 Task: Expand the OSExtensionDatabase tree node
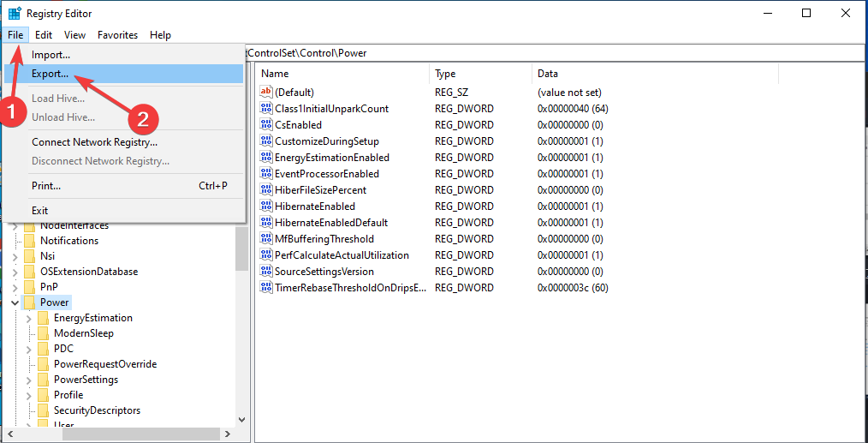[15, 272]
